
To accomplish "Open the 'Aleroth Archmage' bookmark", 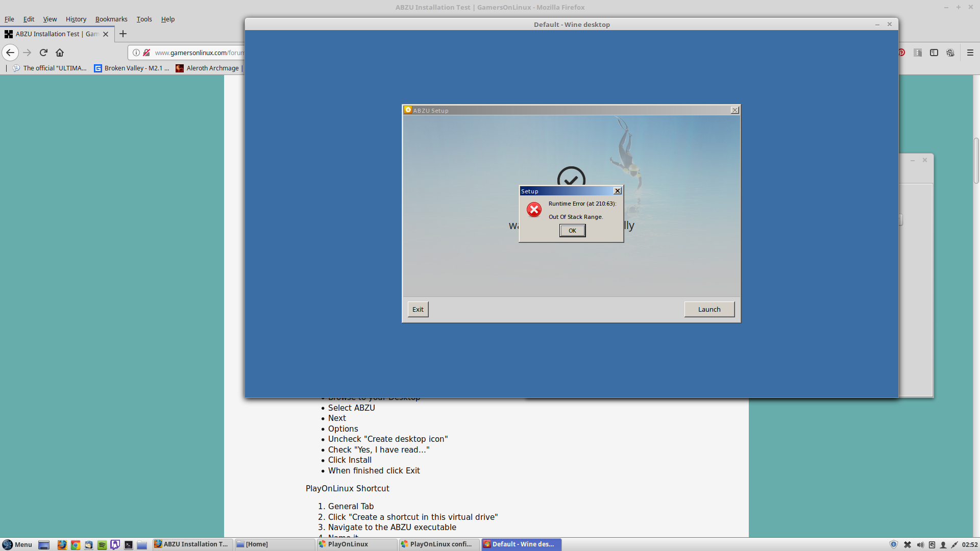I will click(207, 68).
